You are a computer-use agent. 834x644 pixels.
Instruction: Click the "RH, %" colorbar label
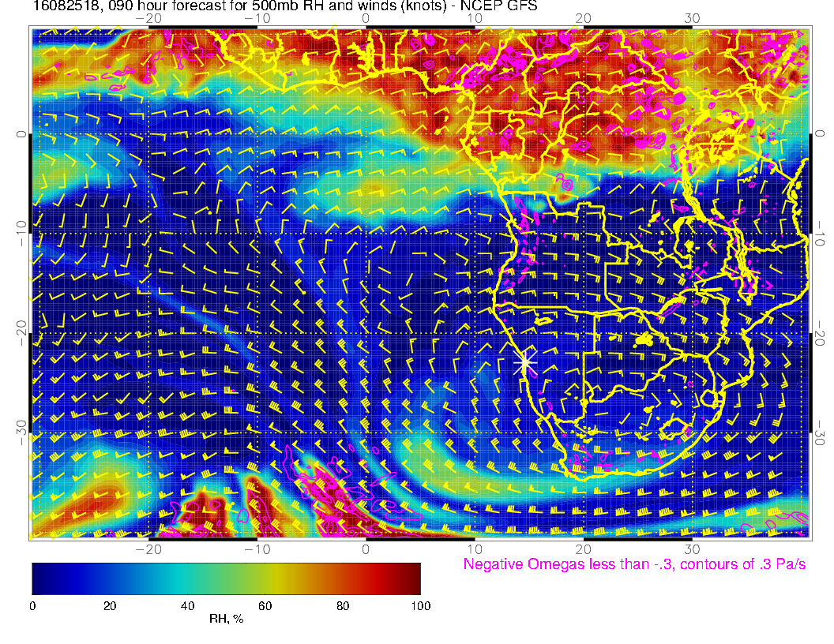point(226,620)
